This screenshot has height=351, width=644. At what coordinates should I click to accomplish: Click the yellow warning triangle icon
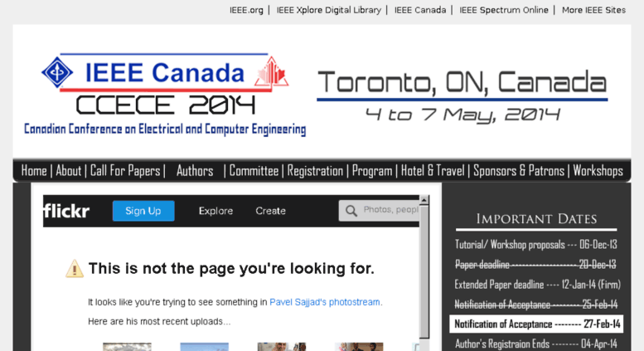tap(75, 269)
